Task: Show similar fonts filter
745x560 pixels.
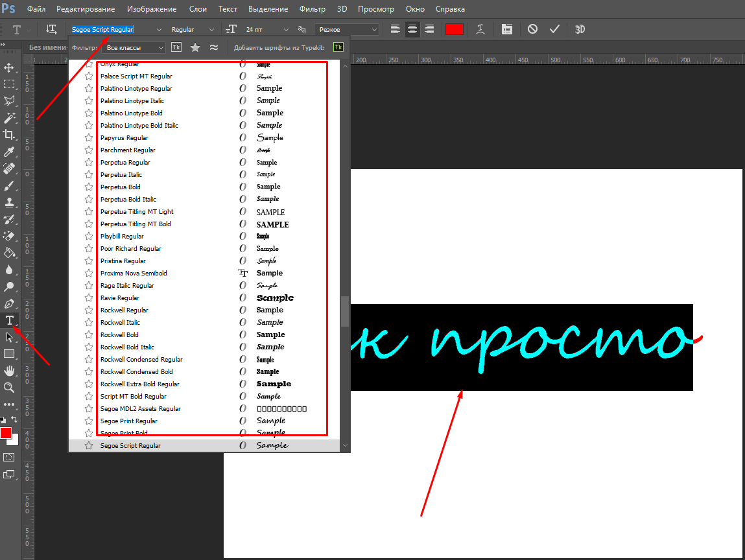Action: [x=214, y=47]
